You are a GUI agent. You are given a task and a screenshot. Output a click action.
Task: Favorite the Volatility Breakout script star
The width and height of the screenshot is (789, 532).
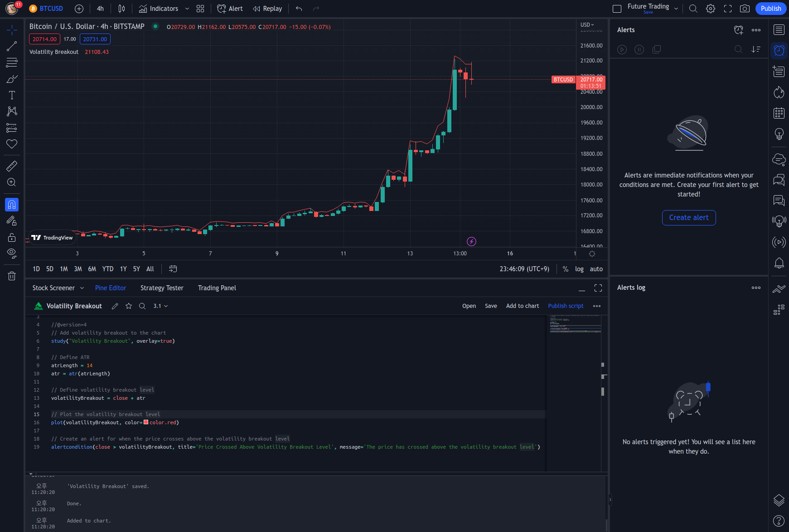click(x=129, y=306)
